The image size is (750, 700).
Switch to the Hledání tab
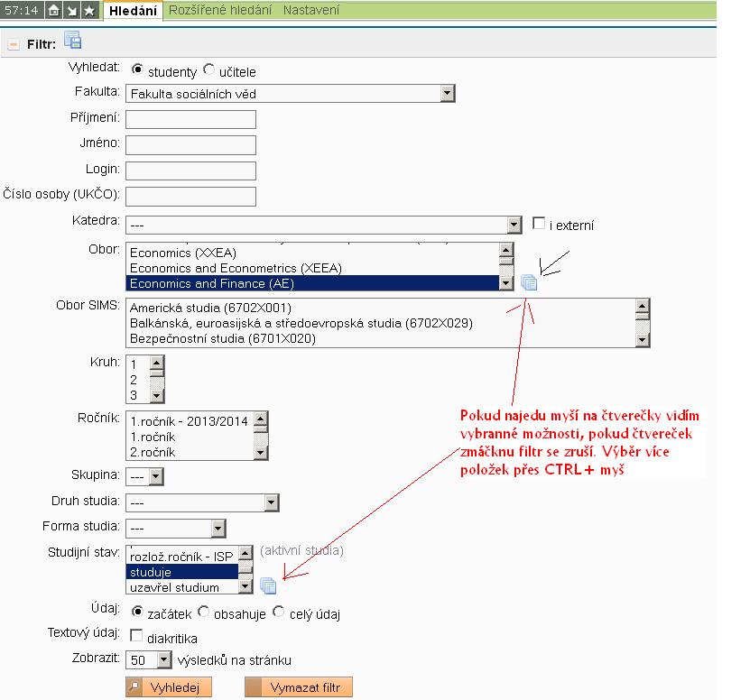coord(133,11)
